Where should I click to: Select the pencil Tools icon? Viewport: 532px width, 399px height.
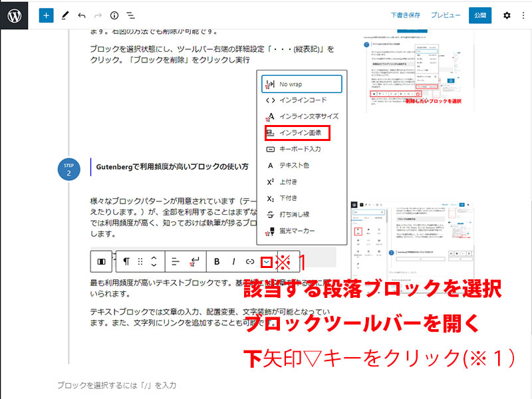[x=64, y=15]
